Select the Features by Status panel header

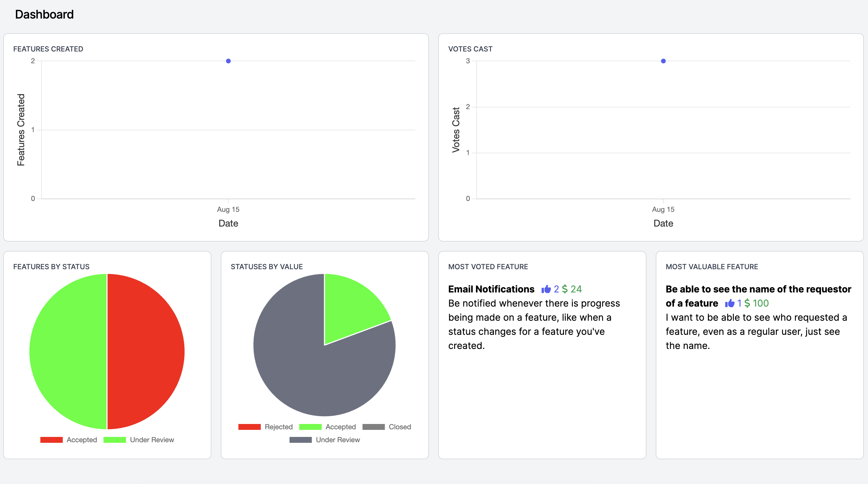point(52,266)
